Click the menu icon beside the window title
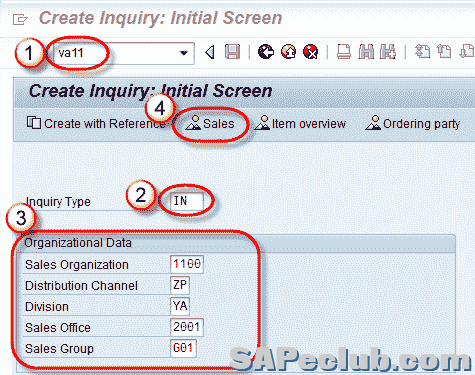 click(20, 19)
